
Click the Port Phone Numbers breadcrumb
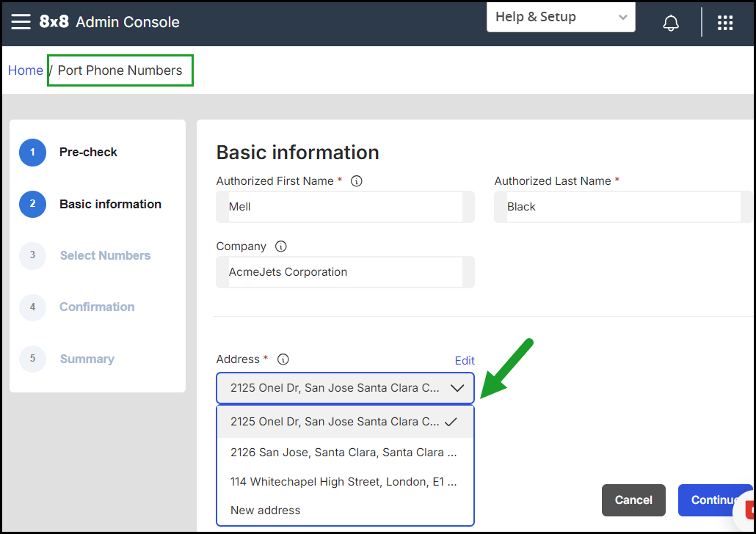point(120,70)
